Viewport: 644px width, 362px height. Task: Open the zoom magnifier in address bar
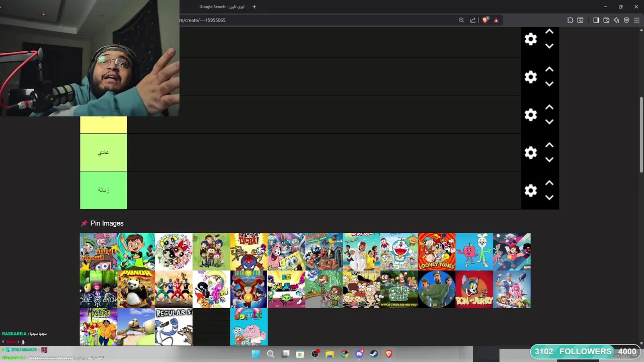click(461, 20)
